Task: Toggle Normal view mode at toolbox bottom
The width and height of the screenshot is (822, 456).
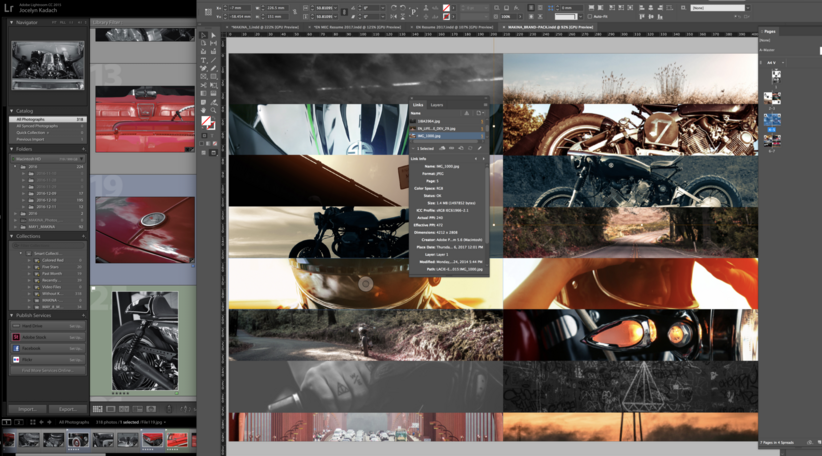Action: pyautogui.click(x=204, y=153)
